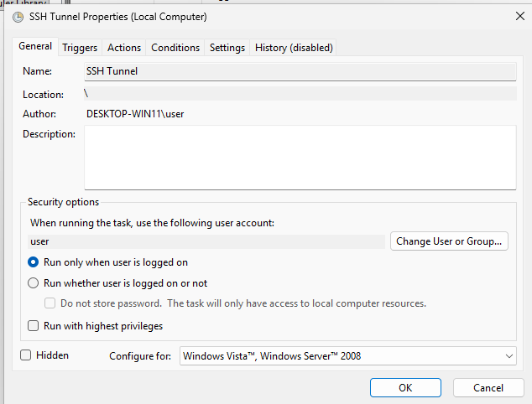The width and height of the screenshot is (532, 404).
Task: Open the Actions tab
Action: coord(124,48)
